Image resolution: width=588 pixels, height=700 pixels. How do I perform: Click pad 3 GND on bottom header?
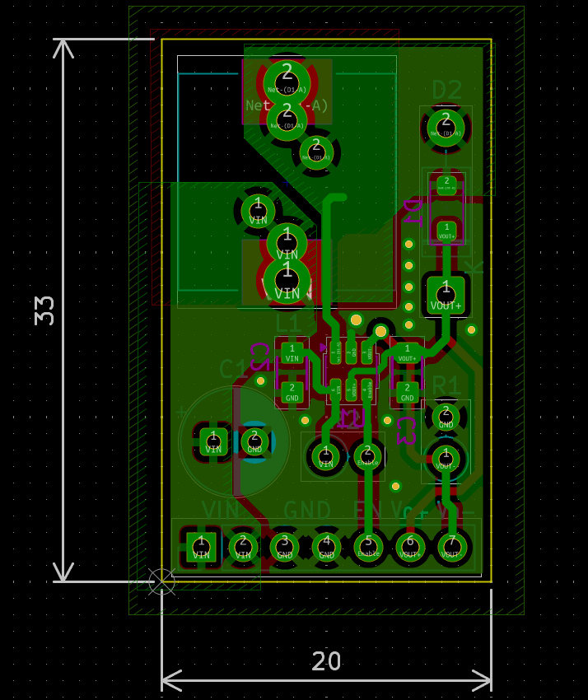(285, 546)
